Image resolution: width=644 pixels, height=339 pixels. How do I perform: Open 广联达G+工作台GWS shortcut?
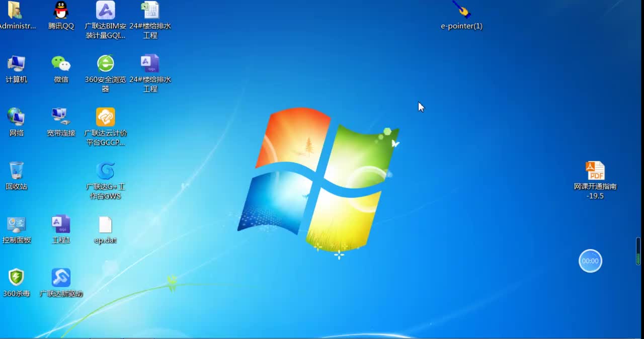(x=105, y=171)
